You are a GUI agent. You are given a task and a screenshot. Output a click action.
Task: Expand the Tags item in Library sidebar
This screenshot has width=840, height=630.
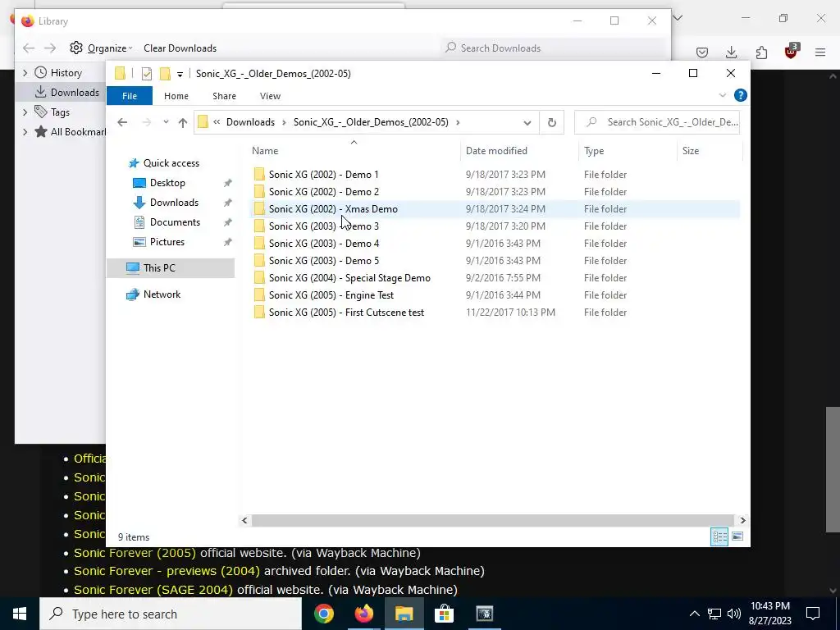25,112
